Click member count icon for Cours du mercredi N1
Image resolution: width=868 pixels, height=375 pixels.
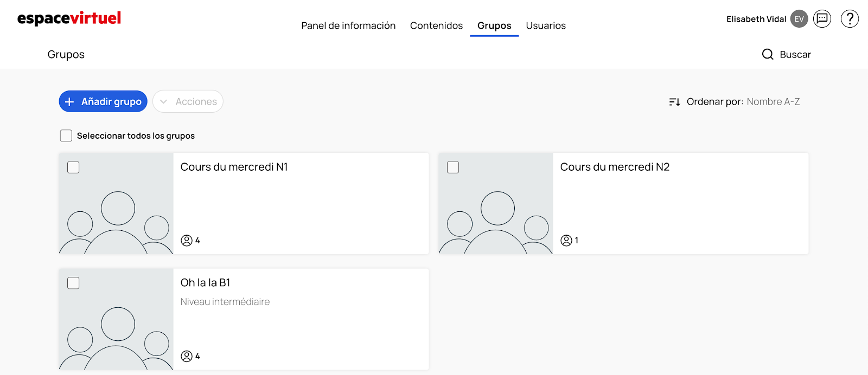[x=187, y=240]
